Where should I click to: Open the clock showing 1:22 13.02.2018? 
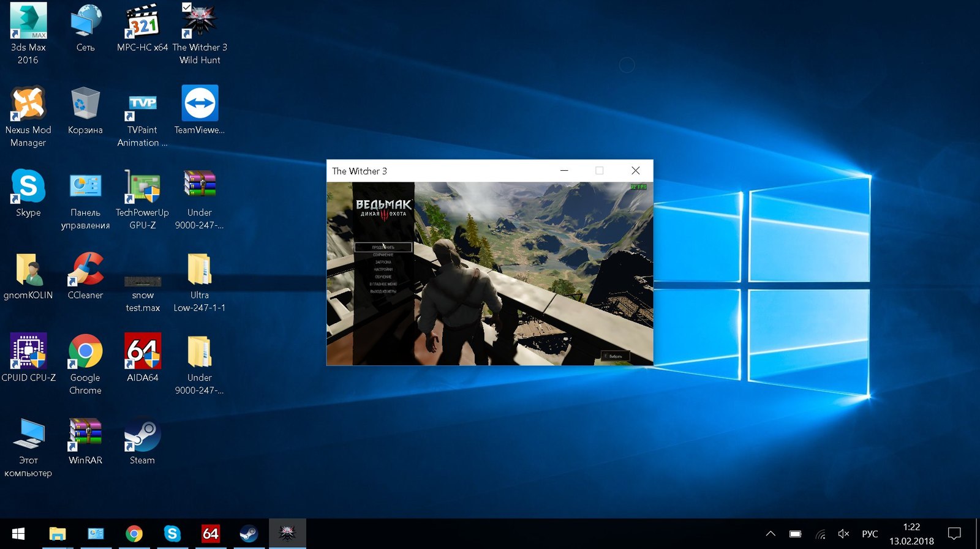(x=911, y=534)
